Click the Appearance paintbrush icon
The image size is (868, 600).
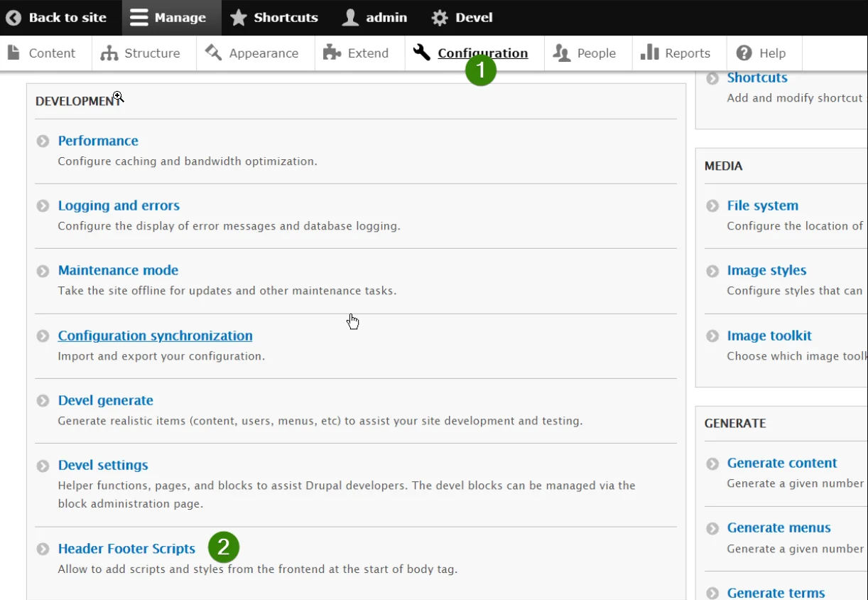[212, 52]
